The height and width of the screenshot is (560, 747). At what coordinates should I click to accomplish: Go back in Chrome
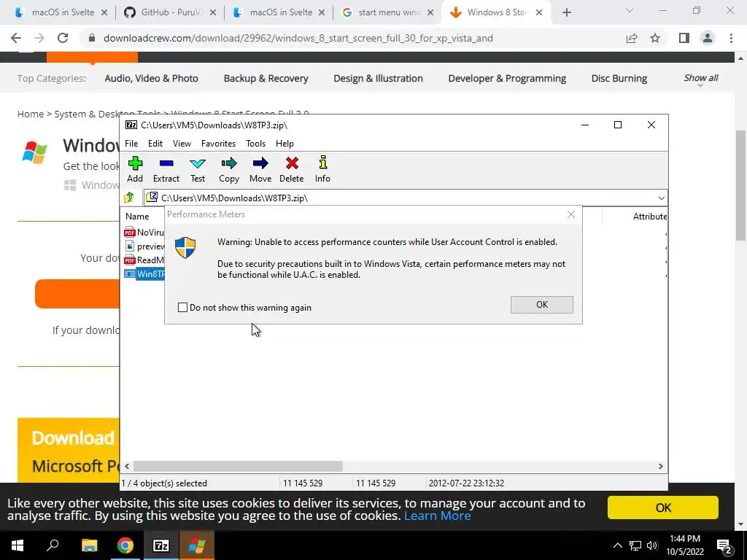pos(16,38)
